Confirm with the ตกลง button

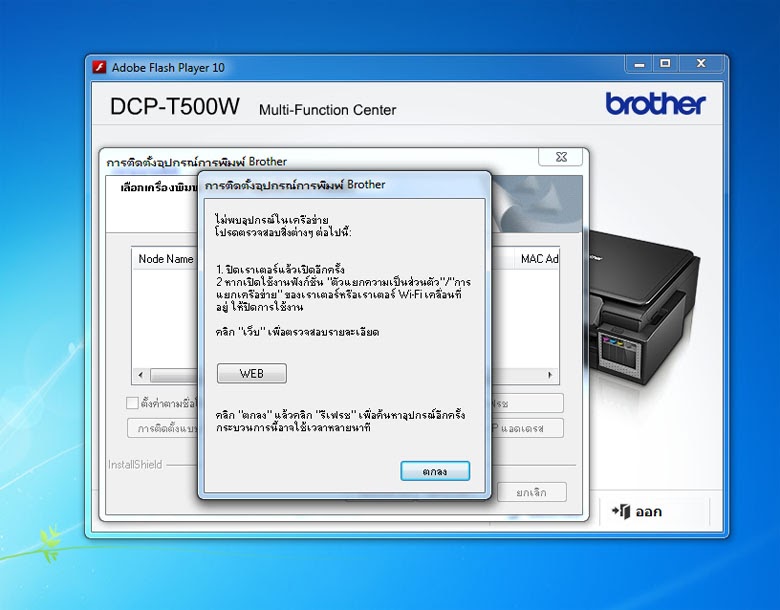tap(435, 471)
